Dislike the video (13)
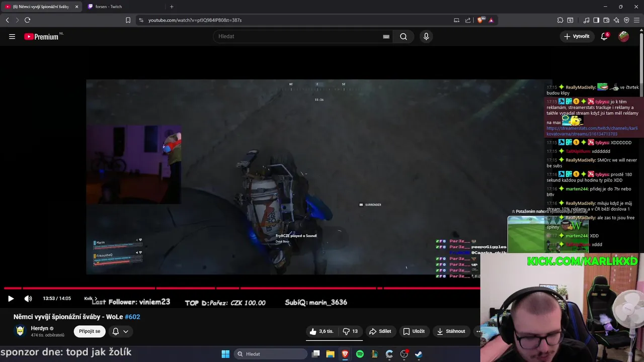The image size is (644, 362). [x=350, y=331]
